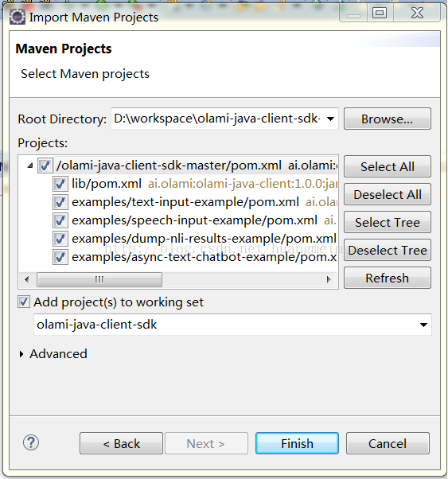Click the Eclipse icon in the title bar
Viewport: 448px width, 479px height.
pos(18,17)
